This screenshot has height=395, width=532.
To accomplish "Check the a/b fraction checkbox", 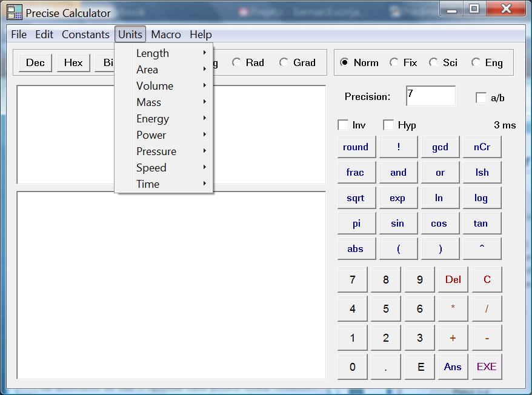I will pos(482,98).
